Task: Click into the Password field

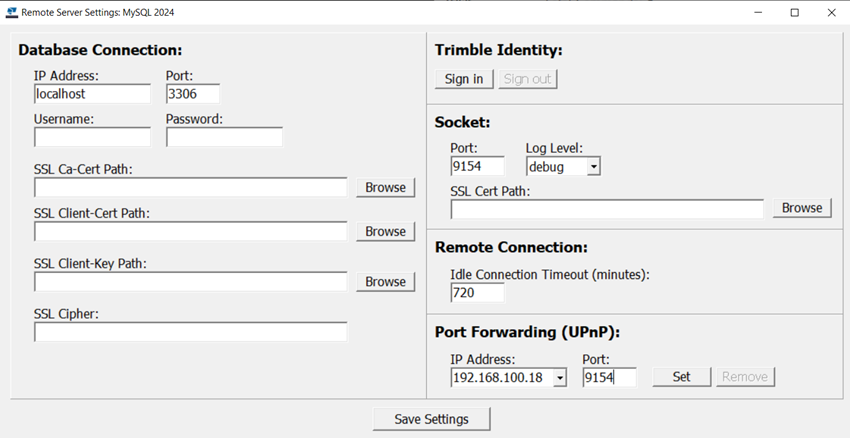Action: (224, 137)
